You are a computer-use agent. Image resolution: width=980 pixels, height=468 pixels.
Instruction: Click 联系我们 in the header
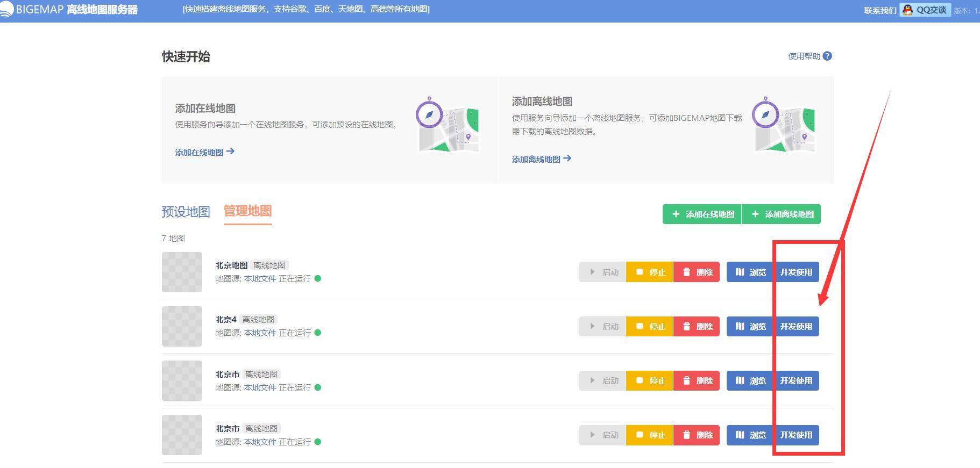[x=880, y=10]
